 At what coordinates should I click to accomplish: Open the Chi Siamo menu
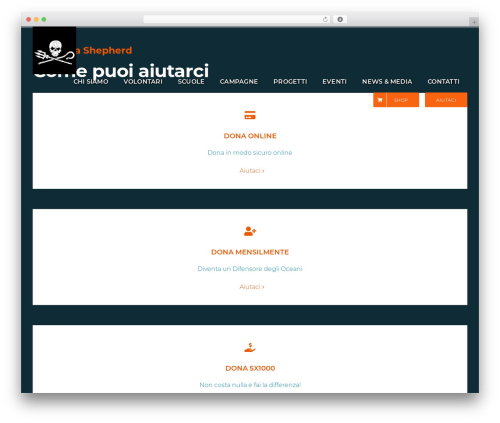click(91, 82)
